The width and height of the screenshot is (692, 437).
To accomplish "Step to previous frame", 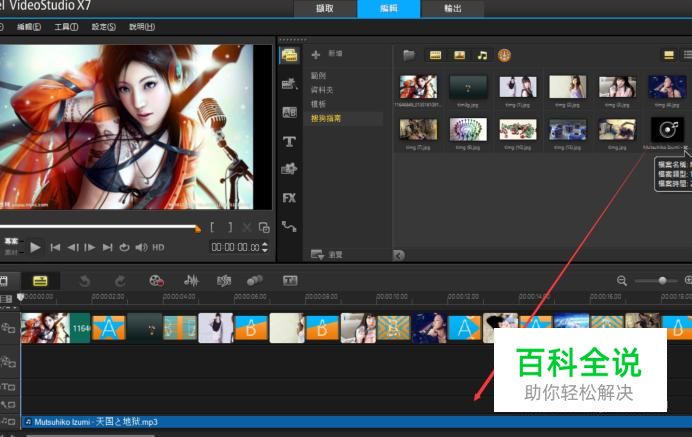I will click(73, 247).
